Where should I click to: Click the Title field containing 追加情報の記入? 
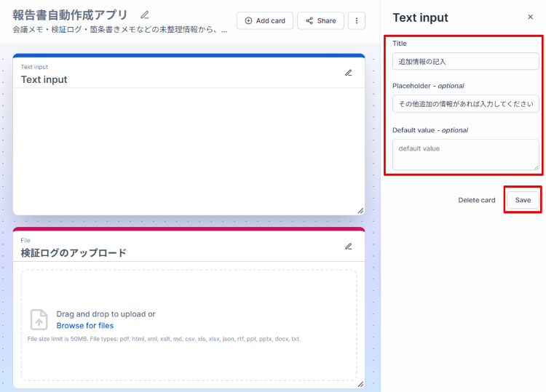tap(465, 62)
